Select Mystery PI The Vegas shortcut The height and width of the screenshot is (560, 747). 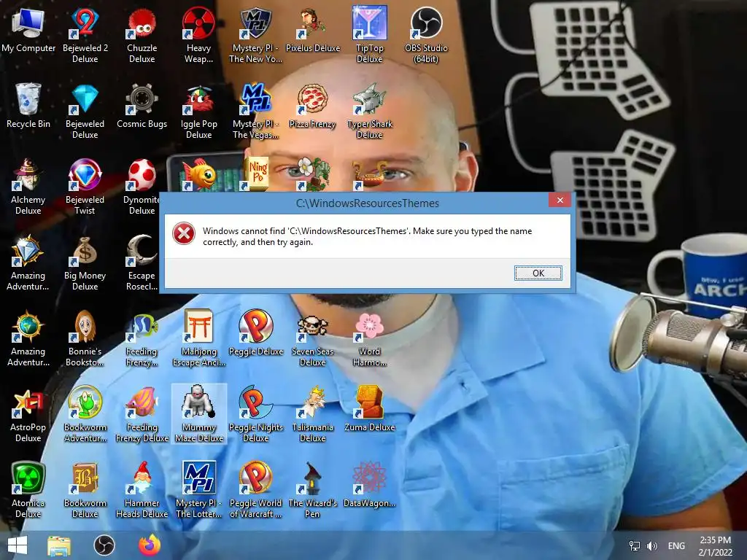point(256,111)
